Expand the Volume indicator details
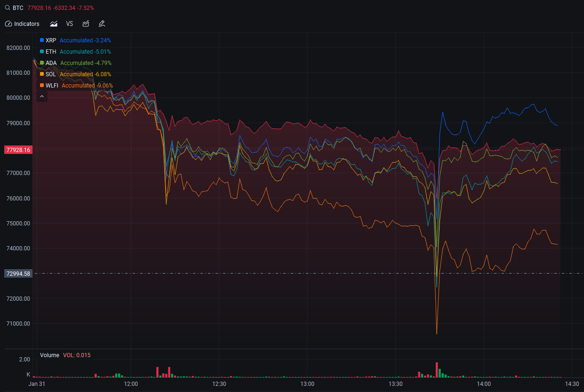584x392 pixels. (x=49, y=355)
